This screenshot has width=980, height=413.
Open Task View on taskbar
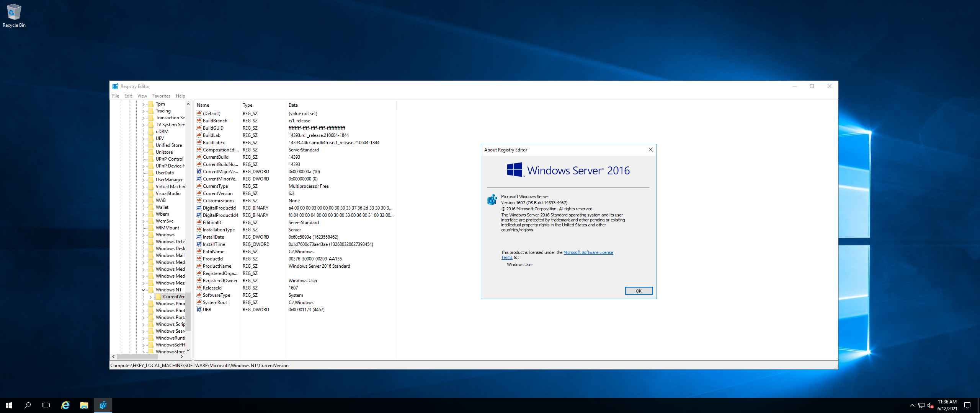(46, 405)
